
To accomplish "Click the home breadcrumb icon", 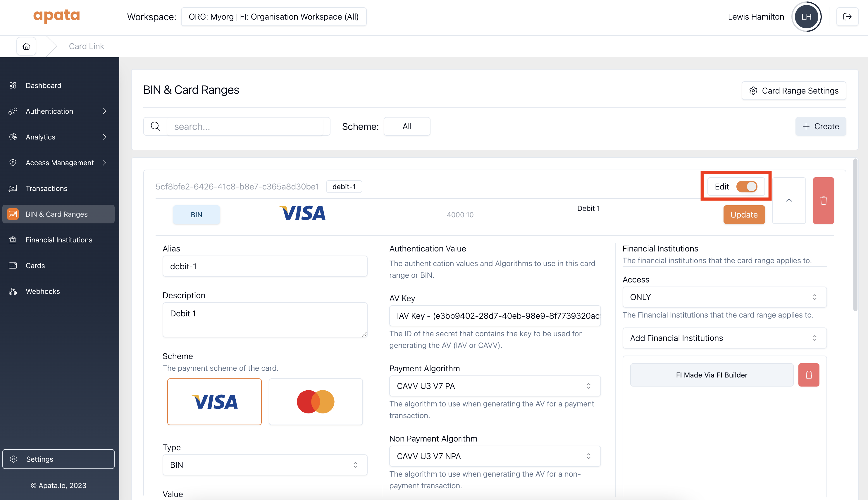I will point(26,46).
